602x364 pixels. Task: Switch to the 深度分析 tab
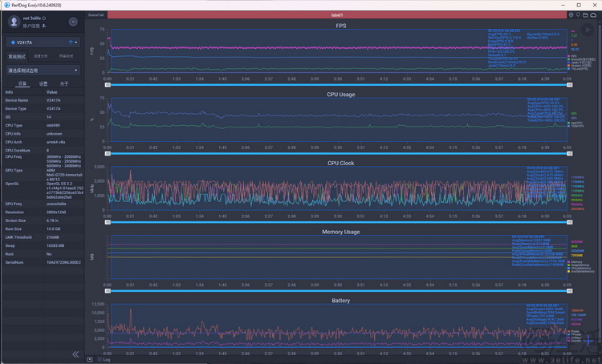pyautogui.click(x=41, y=56)
